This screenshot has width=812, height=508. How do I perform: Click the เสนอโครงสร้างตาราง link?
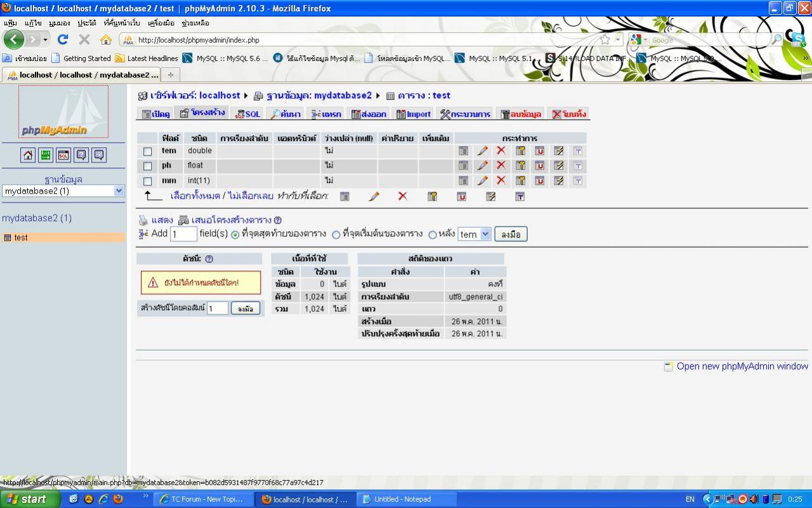click(x=232, y=220)
